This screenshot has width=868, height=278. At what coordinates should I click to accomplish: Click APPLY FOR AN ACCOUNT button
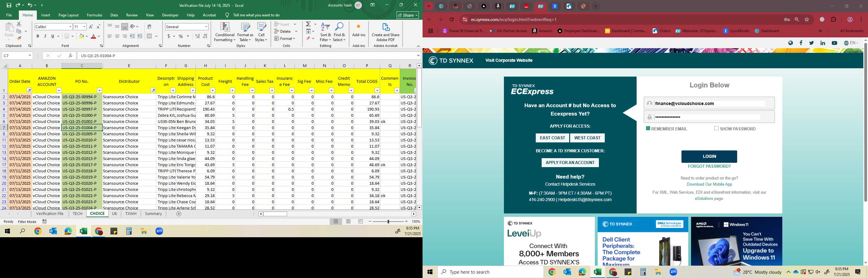click(x=570, y=162)
